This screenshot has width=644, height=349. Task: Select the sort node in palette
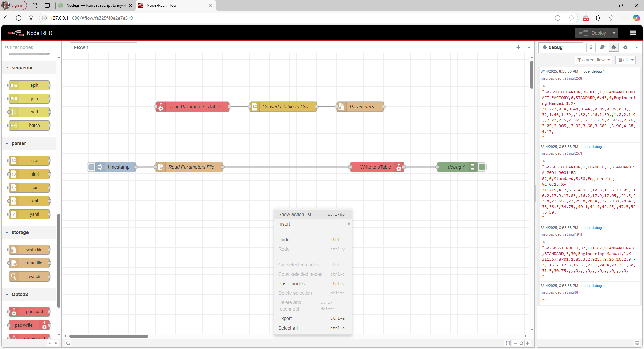30,112
